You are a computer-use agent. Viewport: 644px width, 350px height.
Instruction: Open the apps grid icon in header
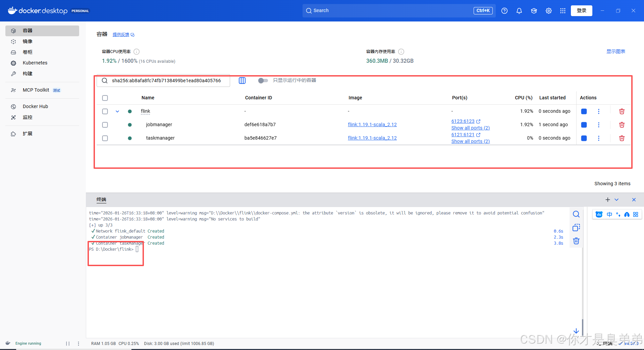click(563, 11)
